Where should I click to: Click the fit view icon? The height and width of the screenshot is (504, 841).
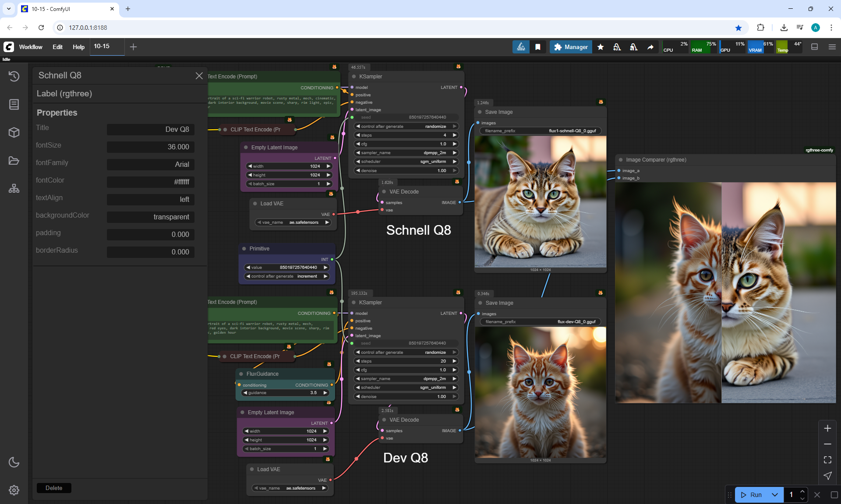(x=827, y=460)
